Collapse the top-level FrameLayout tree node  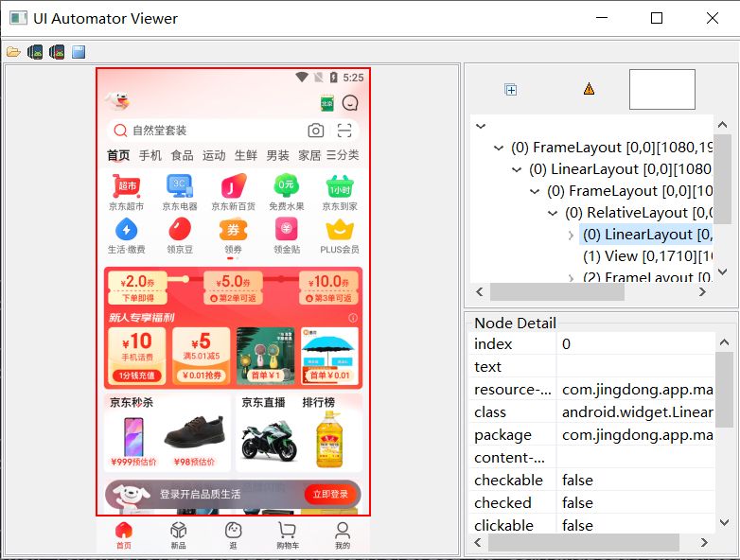pos(499,149)
